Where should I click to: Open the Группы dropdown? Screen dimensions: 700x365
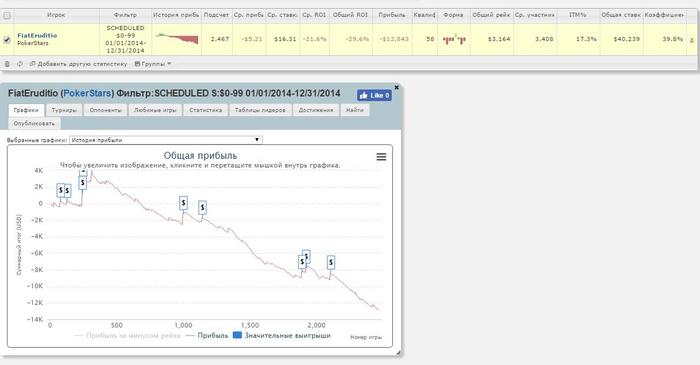[x=153, y=64]
